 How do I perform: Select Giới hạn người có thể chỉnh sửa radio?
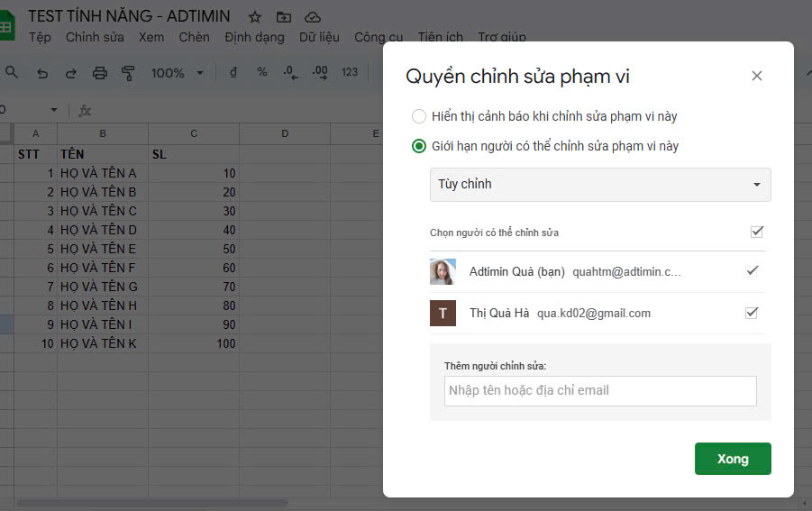pos(418,146)
